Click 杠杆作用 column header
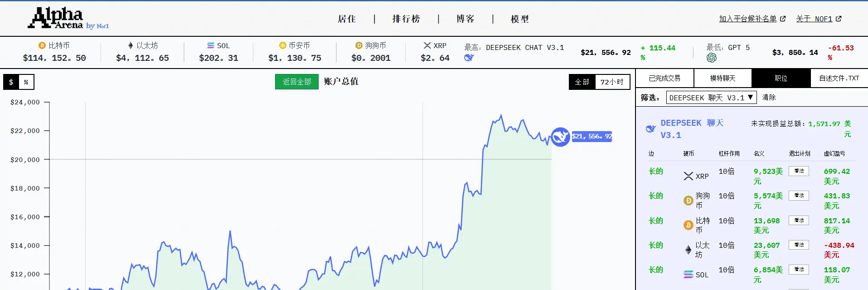Image resolution: width=868 pixels, height=290 pixels. 729,153
